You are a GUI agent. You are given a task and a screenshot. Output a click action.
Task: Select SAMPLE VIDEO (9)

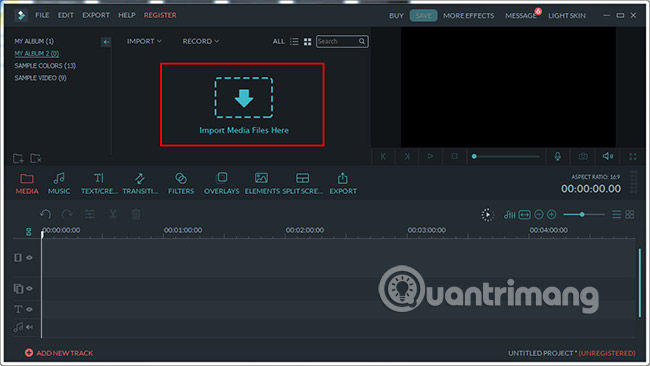click(x=40, y=78)
